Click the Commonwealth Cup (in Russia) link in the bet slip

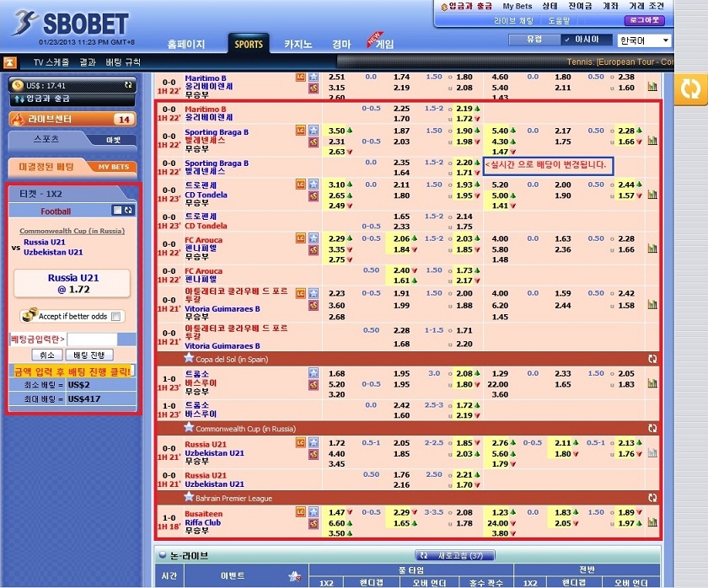click(72, 231)
